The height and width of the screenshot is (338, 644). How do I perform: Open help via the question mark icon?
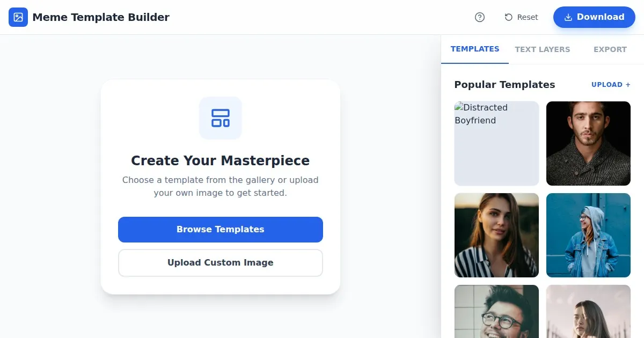pos(480,17)
